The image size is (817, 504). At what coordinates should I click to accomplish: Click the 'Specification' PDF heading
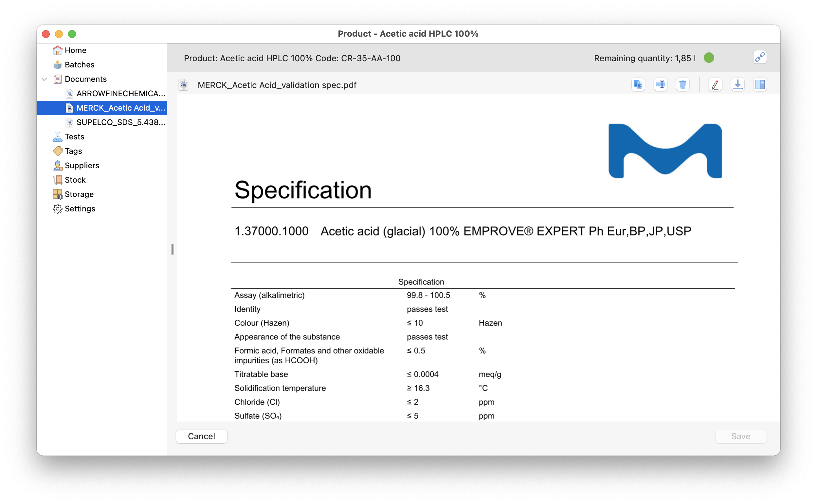303,190
